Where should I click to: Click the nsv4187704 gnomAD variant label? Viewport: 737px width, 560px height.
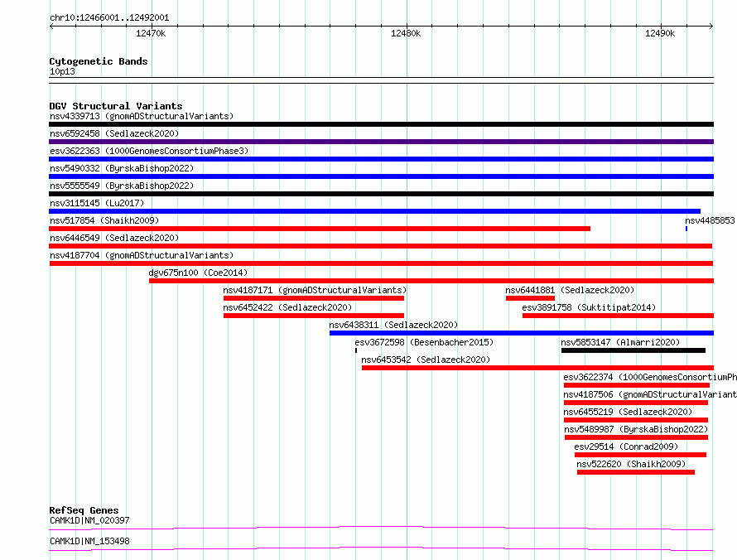click(142, 255)
